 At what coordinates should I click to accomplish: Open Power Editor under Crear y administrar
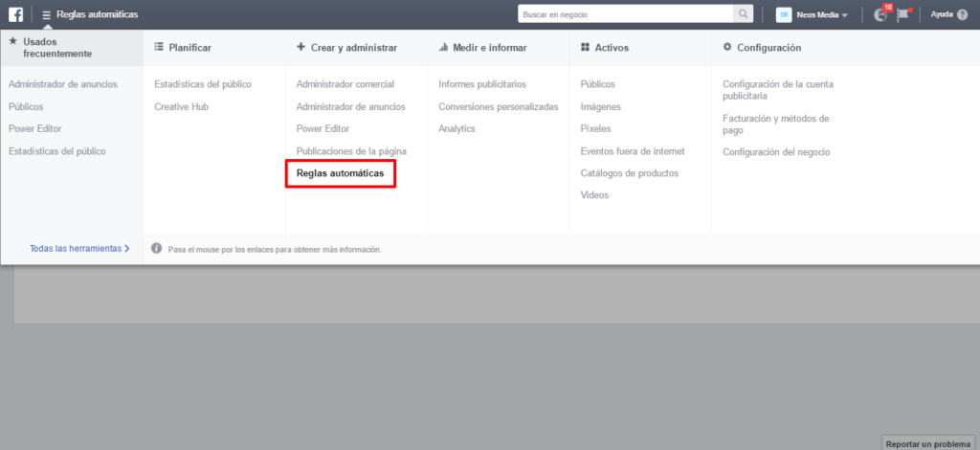pyautogui.click(x=323, y=128)
